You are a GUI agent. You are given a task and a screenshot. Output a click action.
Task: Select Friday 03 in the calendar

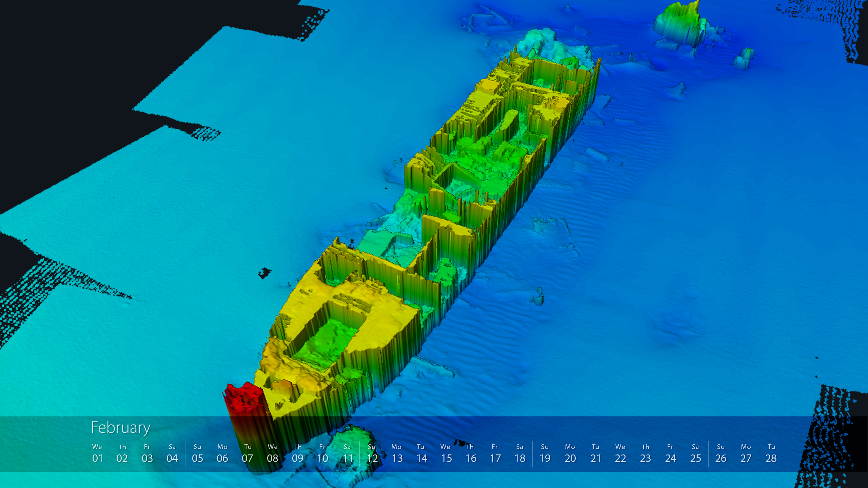pos(147,453)
